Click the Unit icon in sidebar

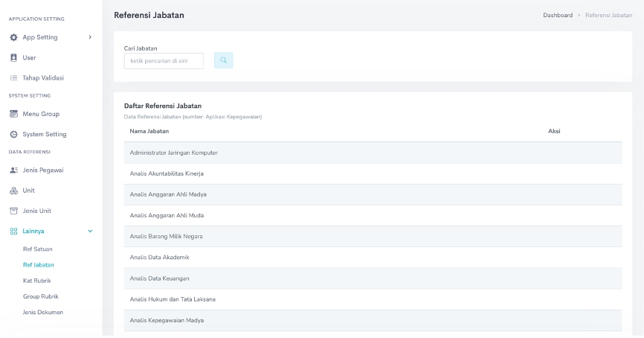coord(13,191)
